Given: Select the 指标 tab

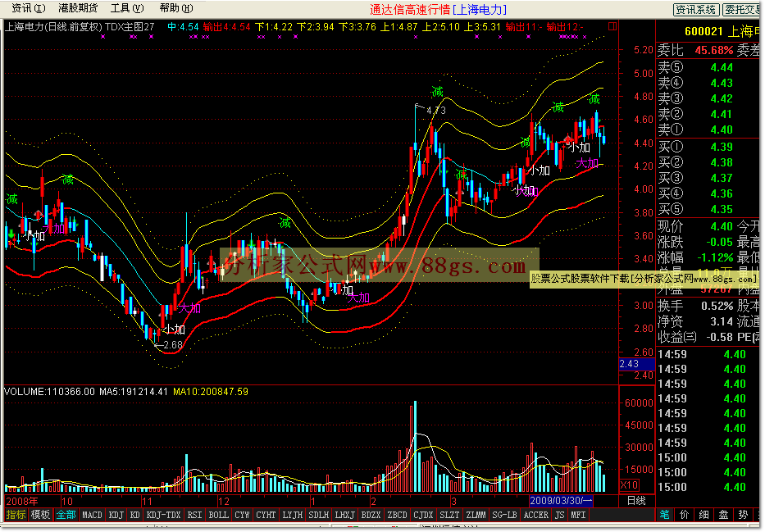Looking at the screenshot, I should point(16,515).
